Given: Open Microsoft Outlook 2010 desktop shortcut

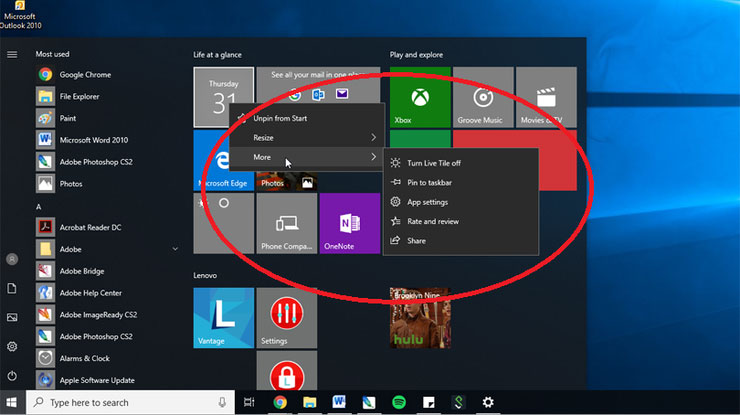Looking at the screenshot, I should tap(20, 16).
